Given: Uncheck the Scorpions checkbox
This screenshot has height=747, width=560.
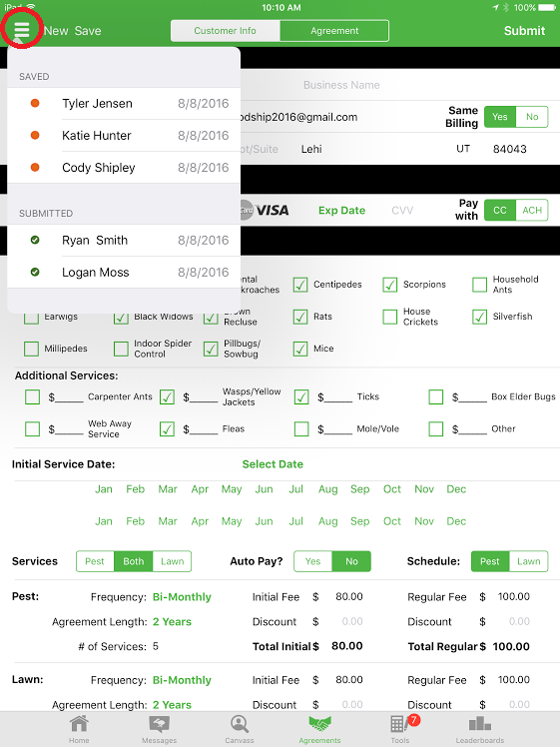Looking at the screenshot, I should tap(390, 285).
